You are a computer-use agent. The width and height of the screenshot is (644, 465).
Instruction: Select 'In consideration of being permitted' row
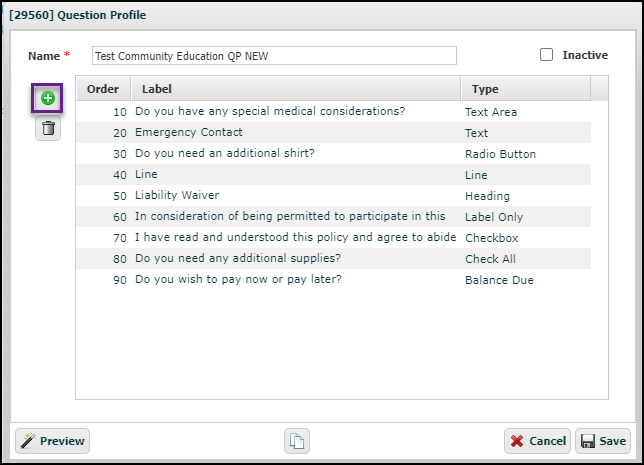click(x=334, y=216)
